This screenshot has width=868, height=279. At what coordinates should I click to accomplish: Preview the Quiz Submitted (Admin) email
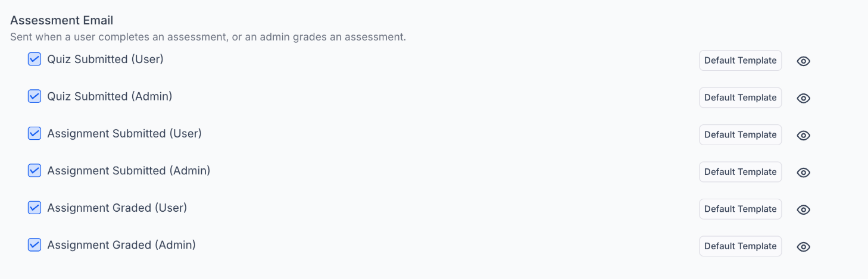[x=804, y=98]
